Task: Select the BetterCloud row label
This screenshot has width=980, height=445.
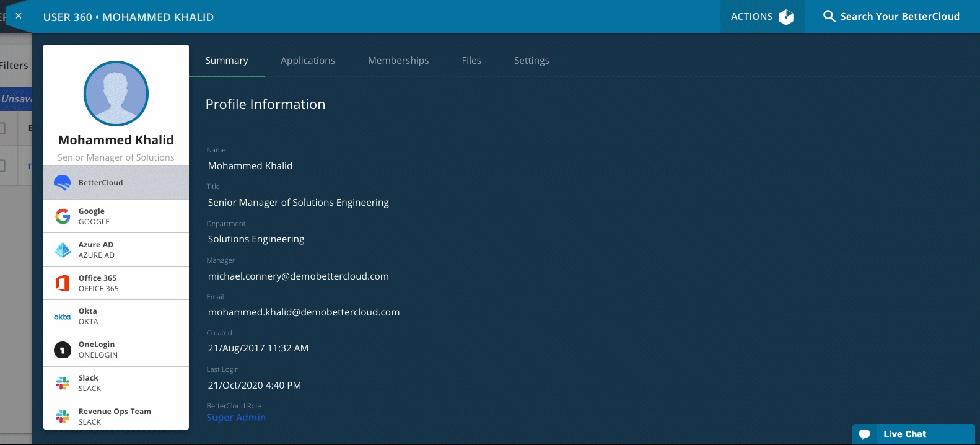Action: tap(101, 183)
